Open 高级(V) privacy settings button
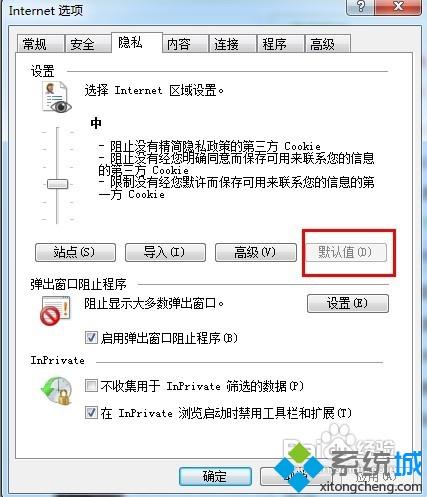This screenshot has width=427, height=497. 256,252
